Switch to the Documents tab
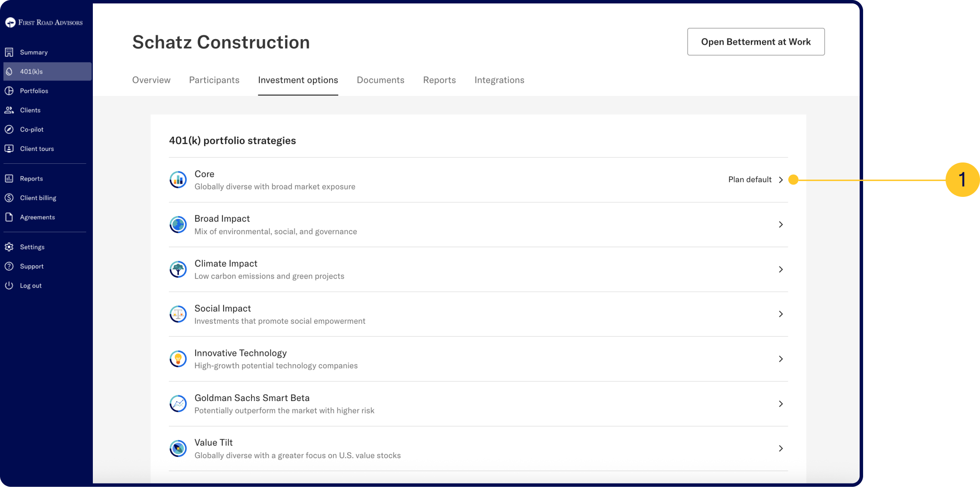The image size is (980, 487). [380, 80]
